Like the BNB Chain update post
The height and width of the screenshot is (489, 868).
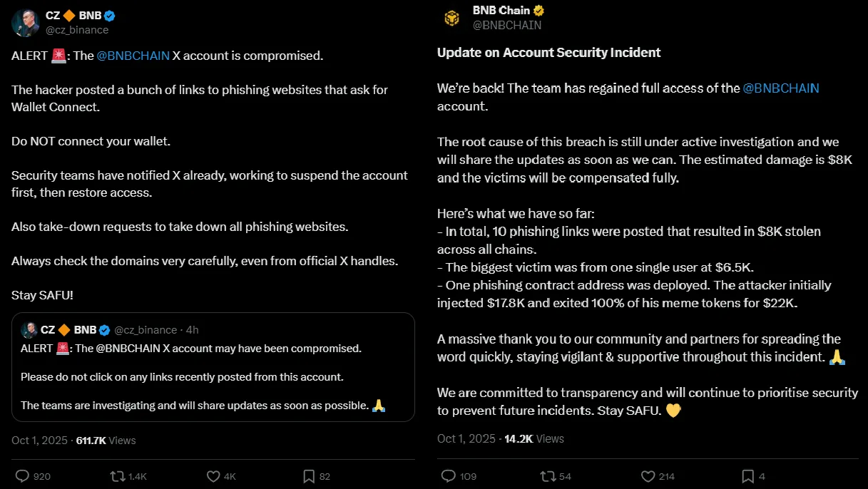648,475
